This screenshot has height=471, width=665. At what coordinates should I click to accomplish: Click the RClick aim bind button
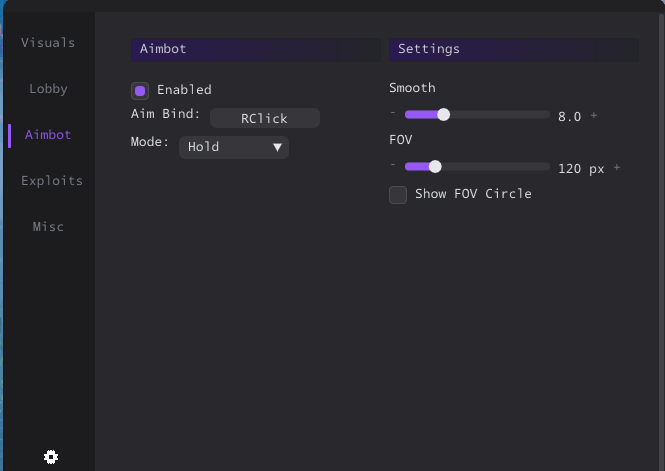pos(265,118)
